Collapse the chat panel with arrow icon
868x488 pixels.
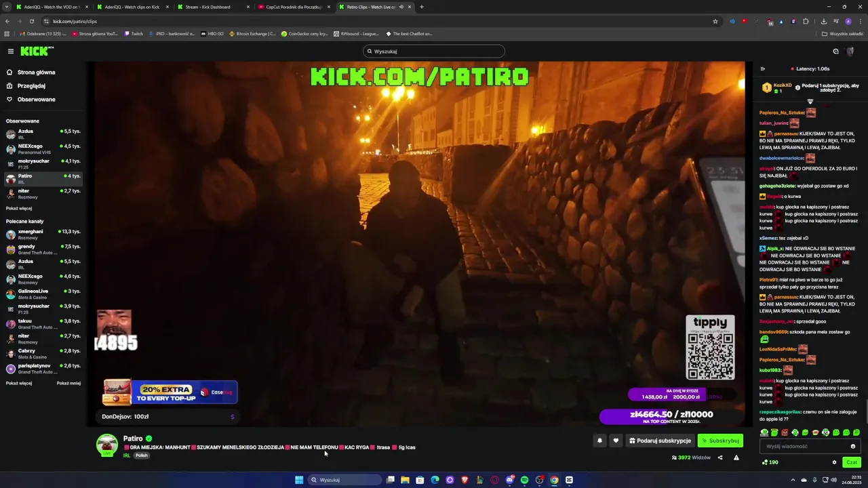point(762,68)
